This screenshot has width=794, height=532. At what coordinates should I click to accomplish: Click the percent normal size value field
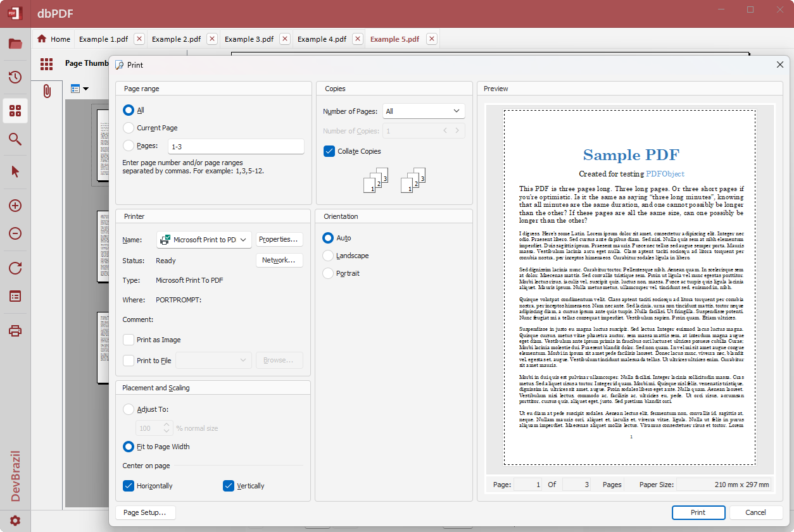(x=149, y=428)
